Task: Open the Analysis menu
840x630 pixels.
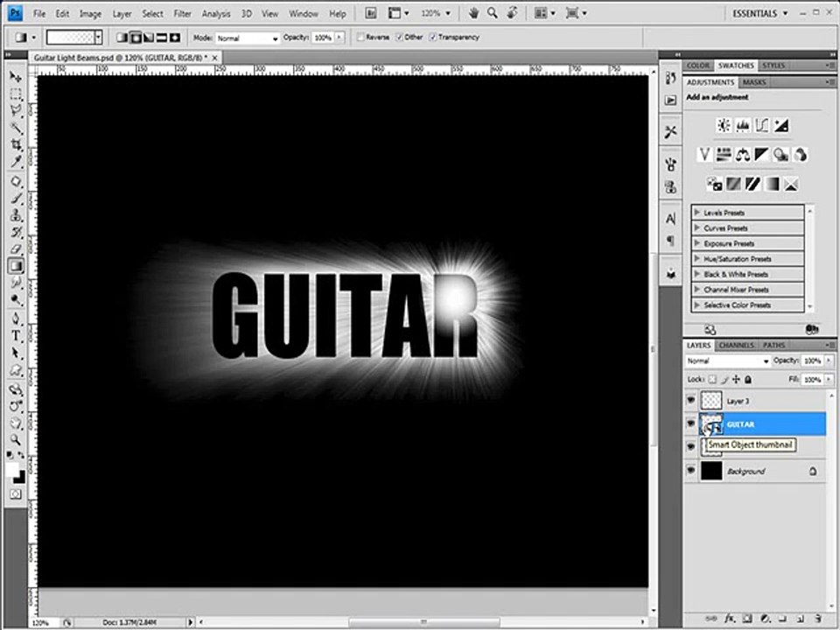Action: (216, 14)
